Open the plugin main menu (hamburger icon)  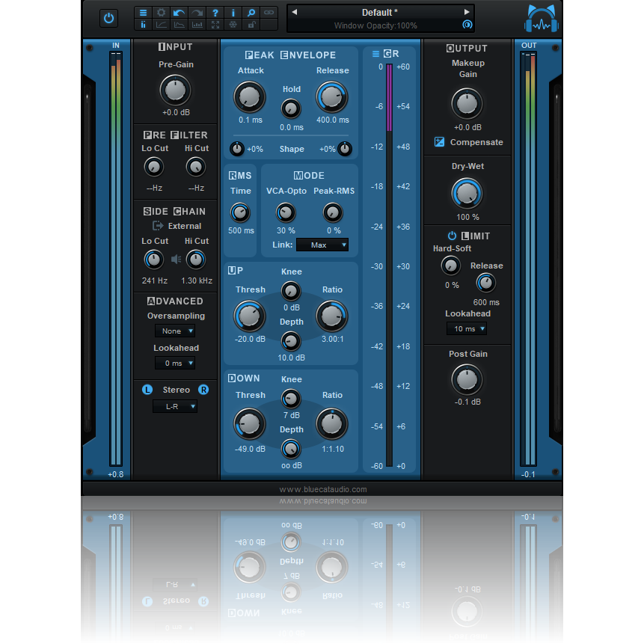[143, 12]
